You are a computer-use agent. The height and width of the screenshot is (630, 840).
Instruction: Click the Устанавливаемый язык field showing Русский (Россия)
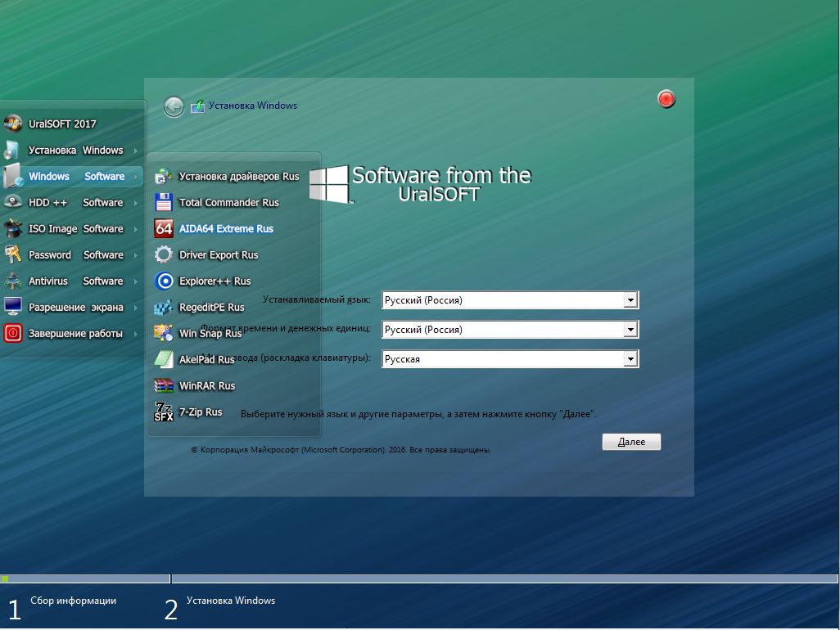pos(510,299)
